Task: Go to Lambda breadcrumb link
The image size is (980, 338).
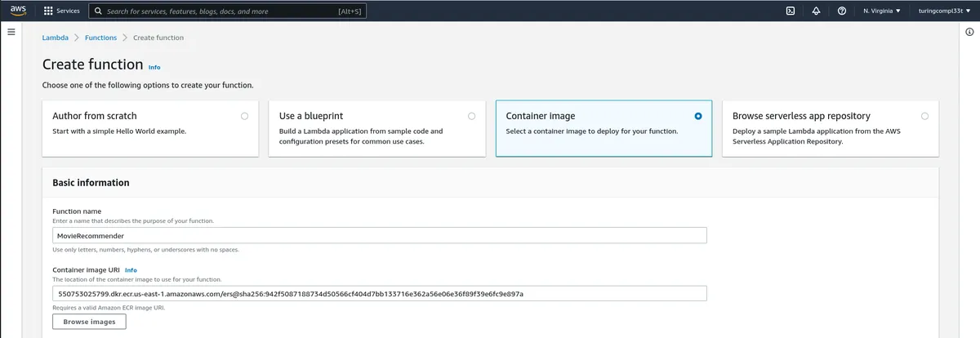Action: (x=55, y=38)
